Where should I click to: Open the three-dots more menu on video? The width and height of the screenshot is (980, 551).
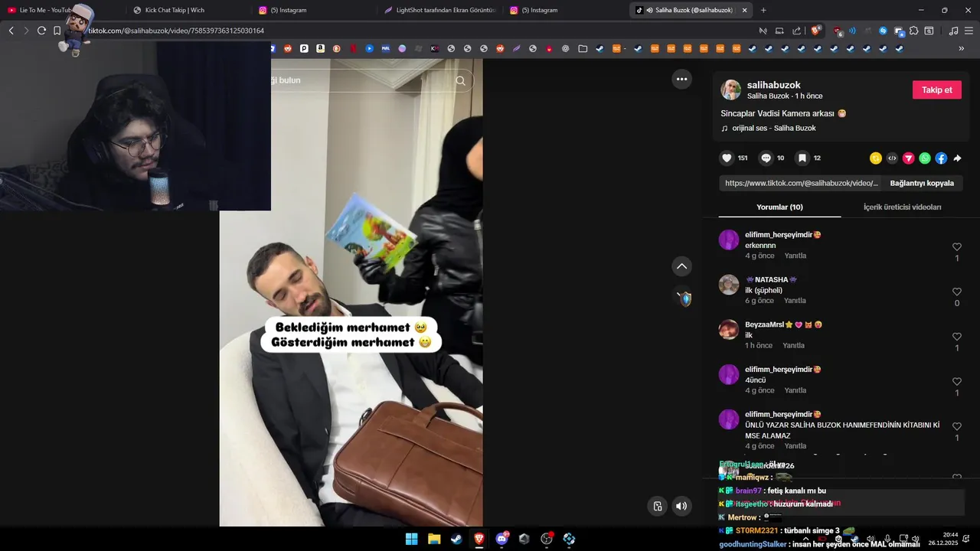point(681,79)
